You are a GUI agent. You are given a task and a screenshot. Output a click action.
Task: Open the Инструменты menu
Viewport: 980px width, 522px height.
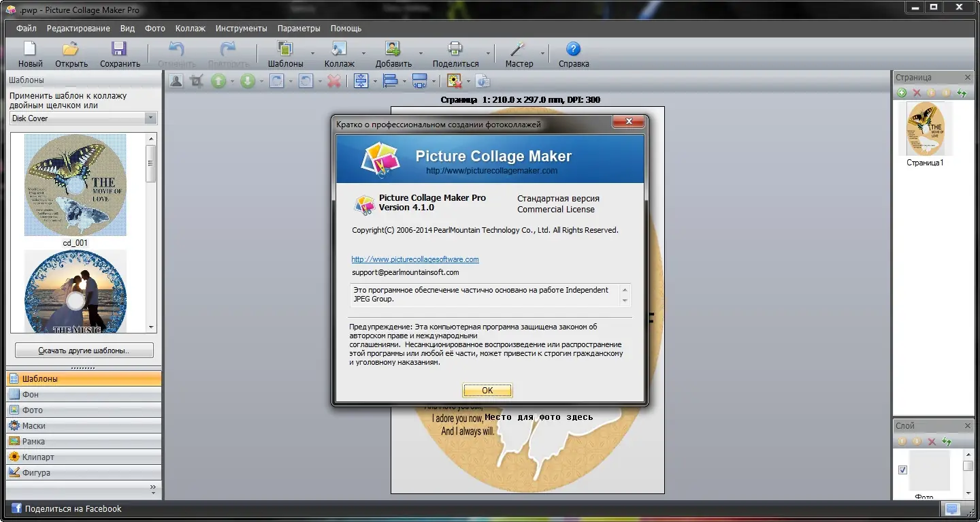coord(241,29)
